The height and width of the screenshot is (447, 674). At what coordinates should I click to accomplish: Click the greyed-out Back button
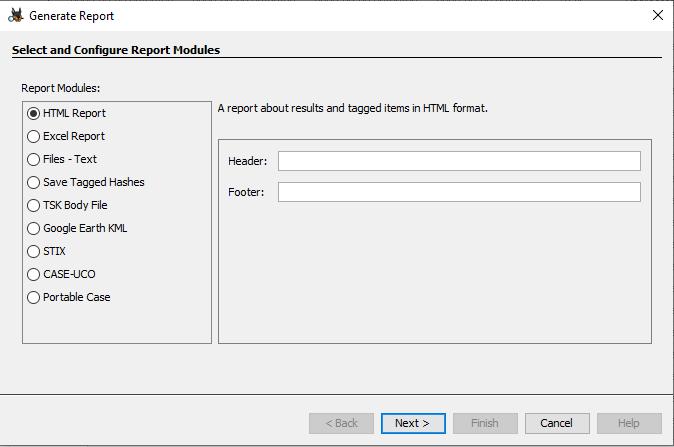(341, 423)
